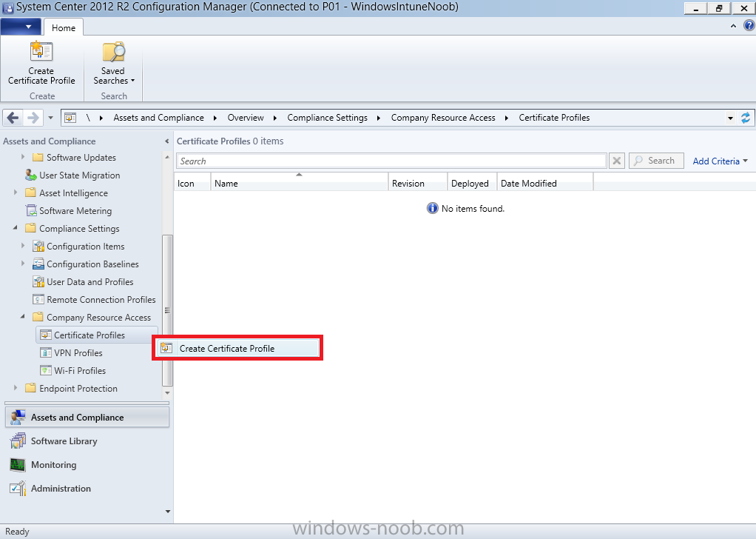The image size is (756, 539).
Task: Expand the Asset Intelligence node
Action: pos(16,192)
